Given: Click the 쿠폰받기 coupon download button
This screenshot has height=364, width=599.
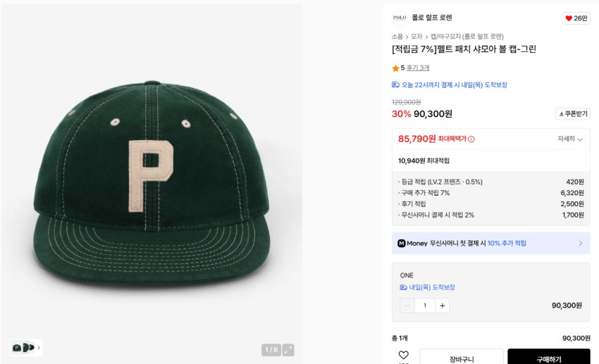Looking at the screenshot, I should pos(572,114).
